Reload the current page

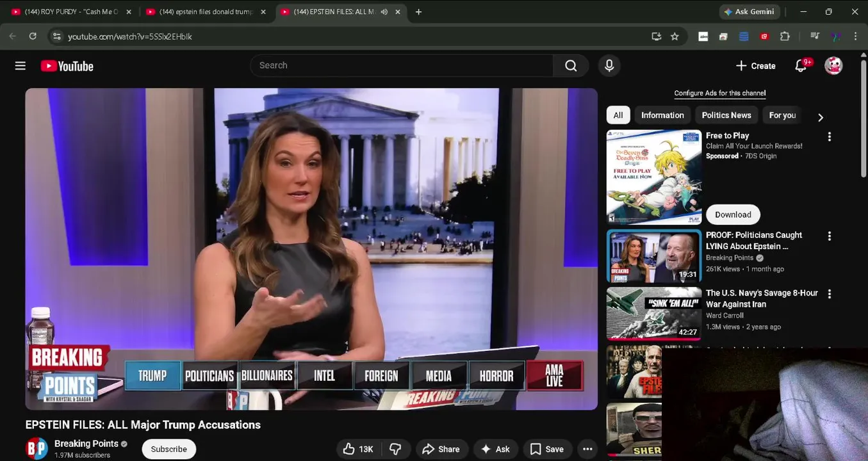(x=33, y=36)
